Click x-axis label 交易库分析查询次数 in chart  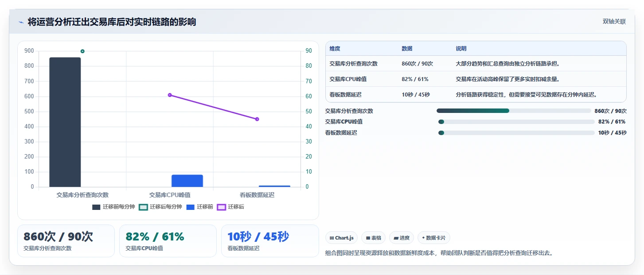pyautogui.click(x=82, y=195)
